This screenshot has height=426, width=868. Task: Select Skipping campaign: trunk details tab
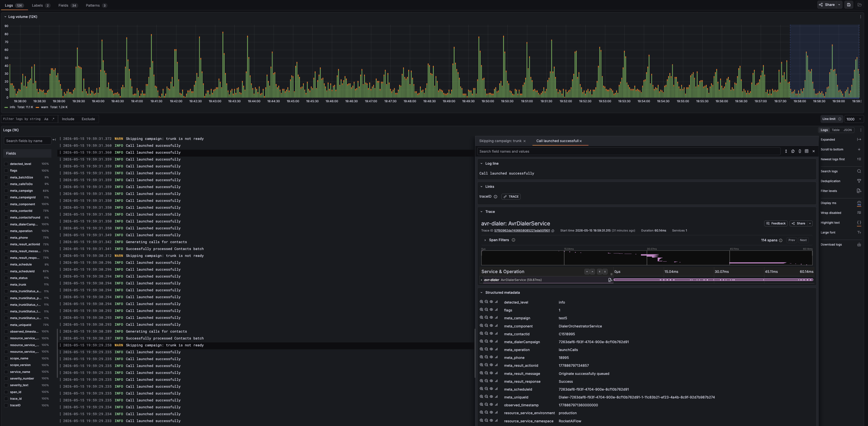click(x=500, y=141)
